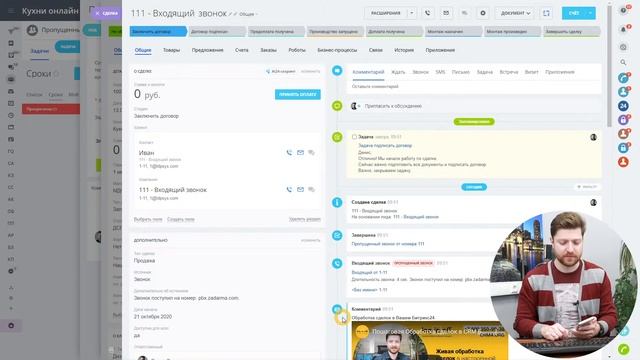Viewport: 640px width, 360px height.
Task: Click the Принять оплату button
Action: tap(298, 94)
